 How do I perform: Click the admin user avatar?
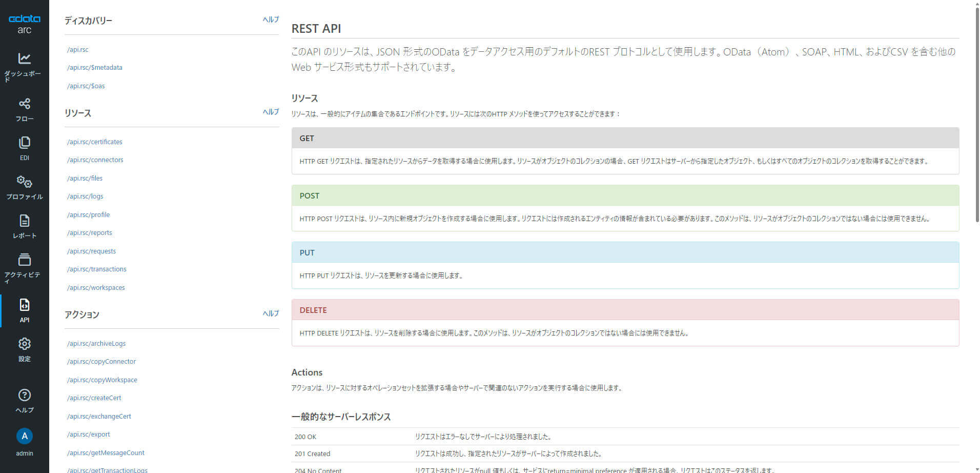coord(24,436)
